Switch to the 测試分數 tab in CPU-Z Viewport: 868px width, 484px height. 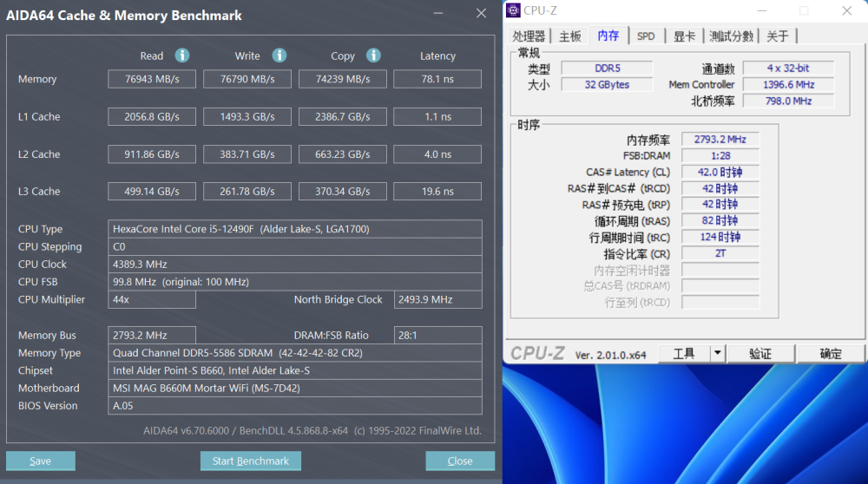(731, 36)
